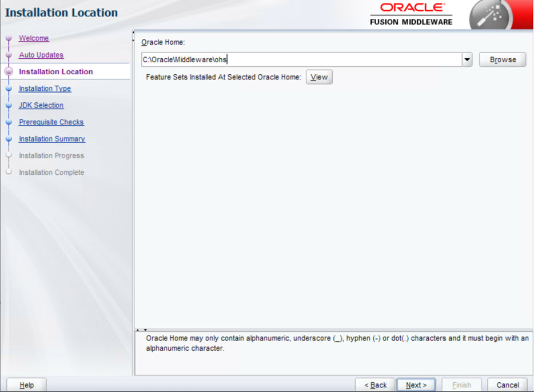Open the Help dialog

click(26, 385)
